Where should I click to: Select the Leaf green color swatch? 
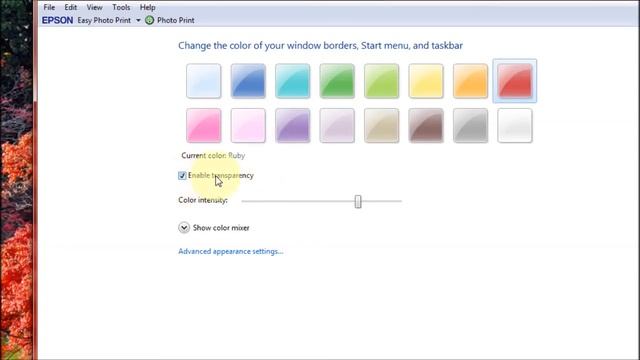[x=337, y=81]
